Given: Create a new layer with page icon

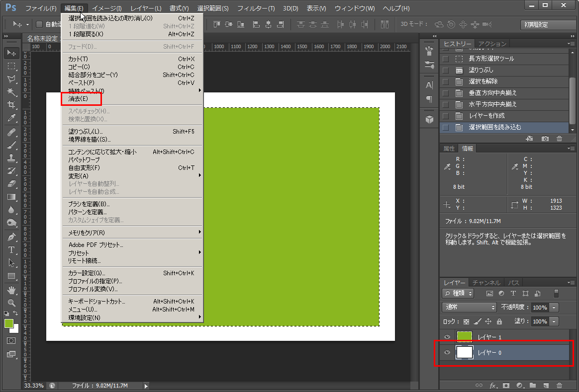Looking at the screenshot, I should coord(546,385).
